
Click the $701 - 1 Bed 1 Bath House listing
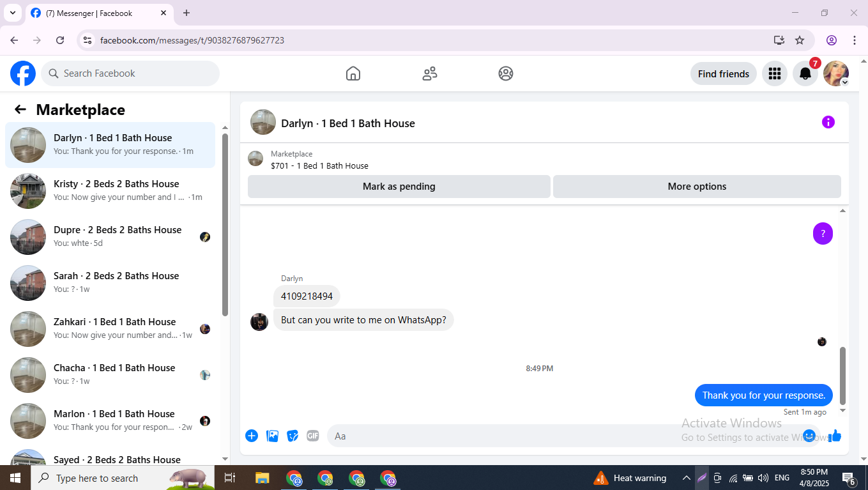(319, 165)
